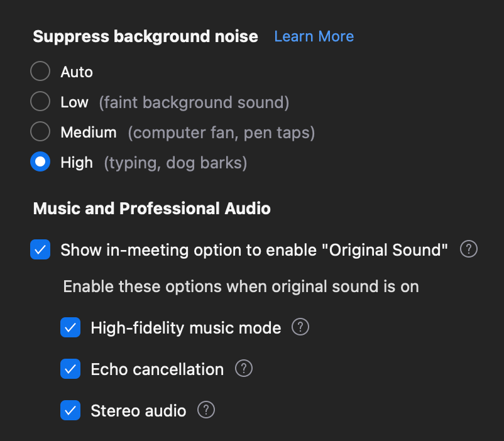Image resolution: width=504 pixels, height=441 pixels.
Task: Click the "(faint background sound)" description text
Action: 194,102
